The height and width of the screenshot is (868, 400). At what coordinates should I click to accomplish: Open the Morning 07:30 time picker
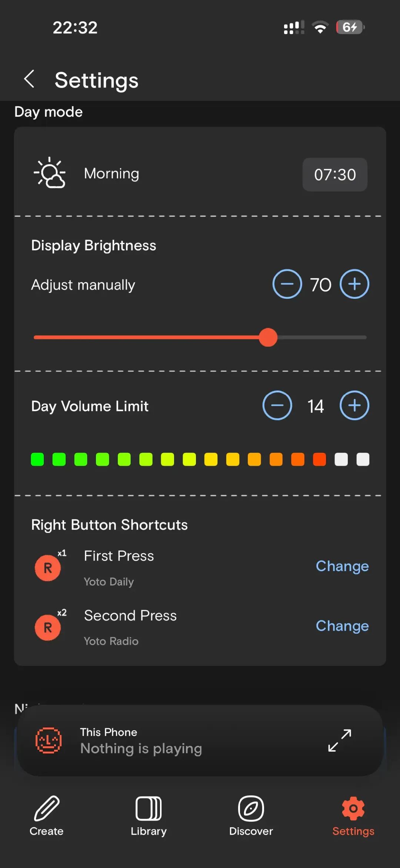[x=335, y=175]
